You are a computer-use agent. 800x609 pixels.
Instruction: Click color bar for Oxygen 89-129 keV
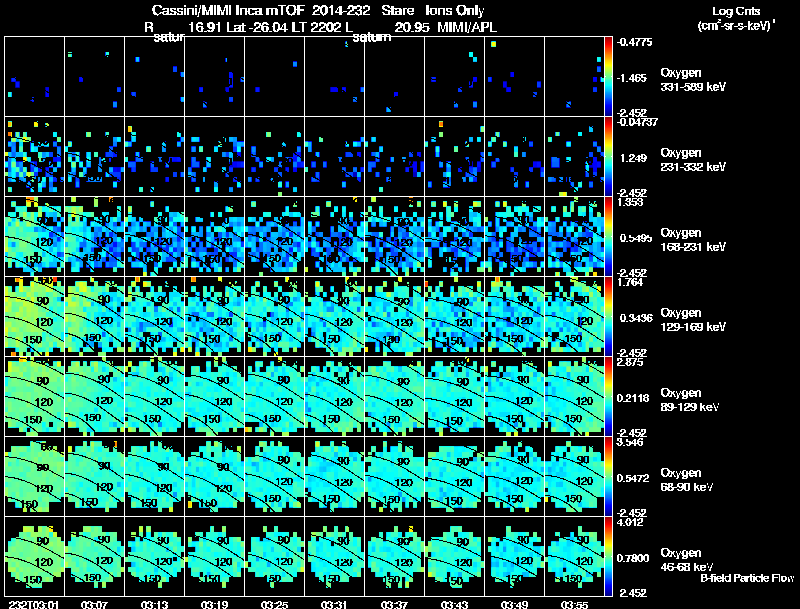pyautogui.click(x=609, y=395)
